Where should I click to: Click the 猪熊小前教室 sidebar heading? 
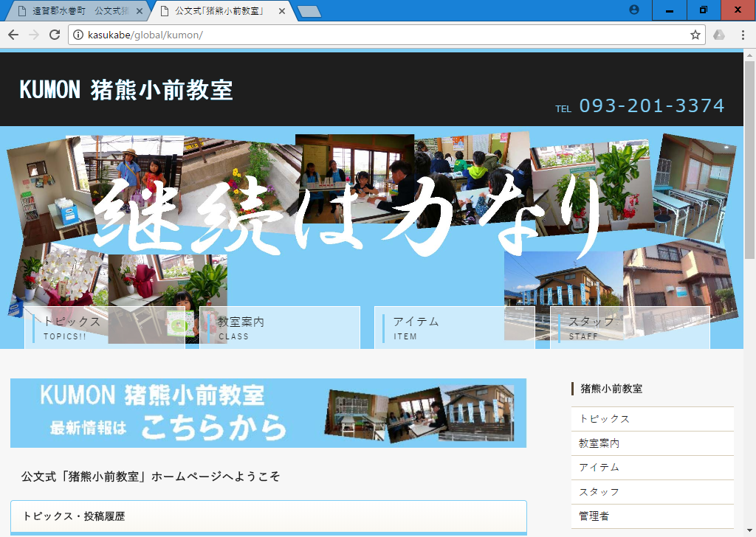click(611, 389)
